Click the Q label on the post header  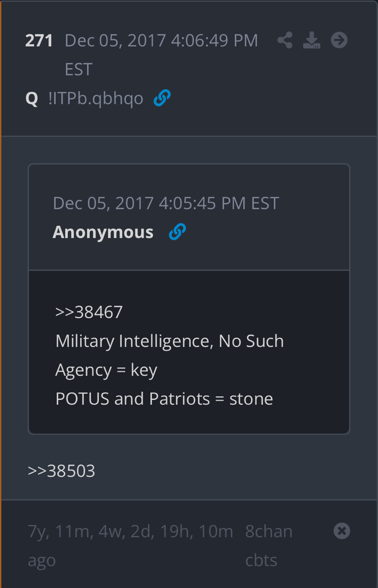32,98
